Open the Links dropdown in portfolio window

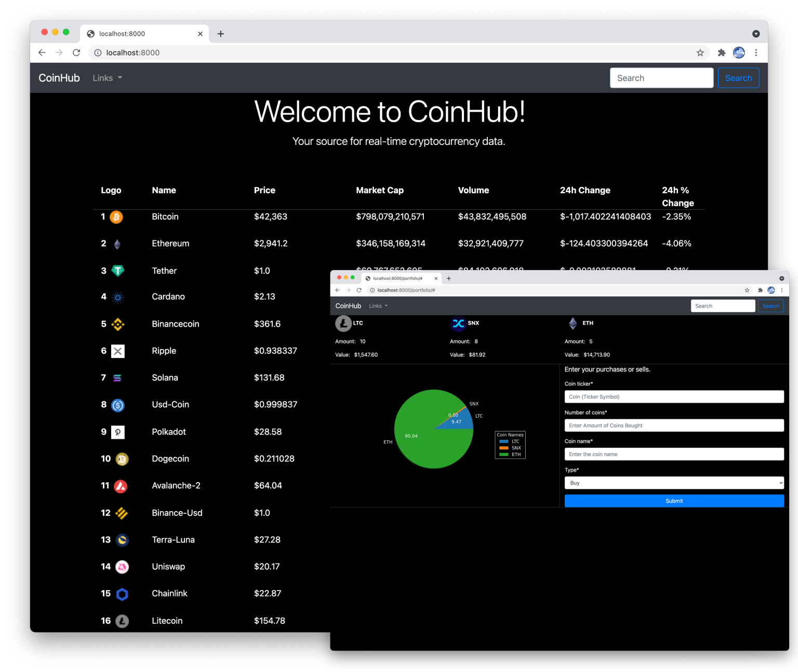[378, 306]
